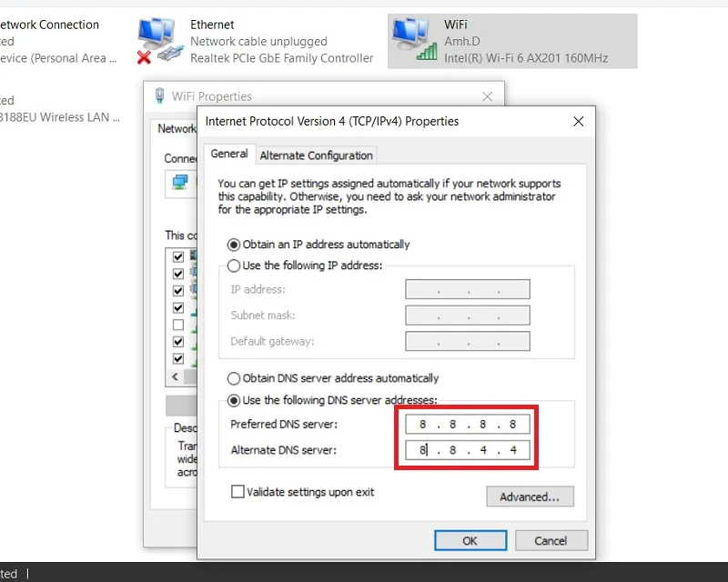The height and width of the screenshot is (582, 728).
Task: Click the Amh.D network name
Action: [x=462, y=41]
